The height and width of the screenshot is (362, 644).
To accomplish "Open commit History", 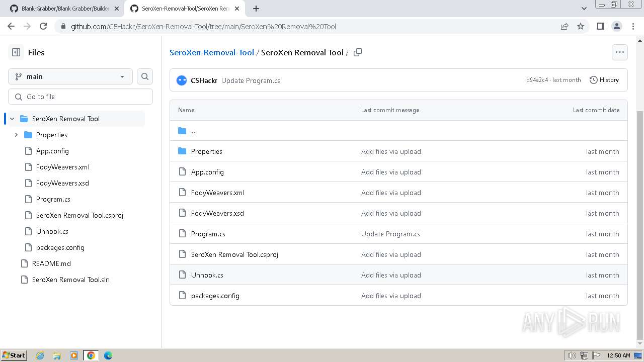I will tap(604, 80).
